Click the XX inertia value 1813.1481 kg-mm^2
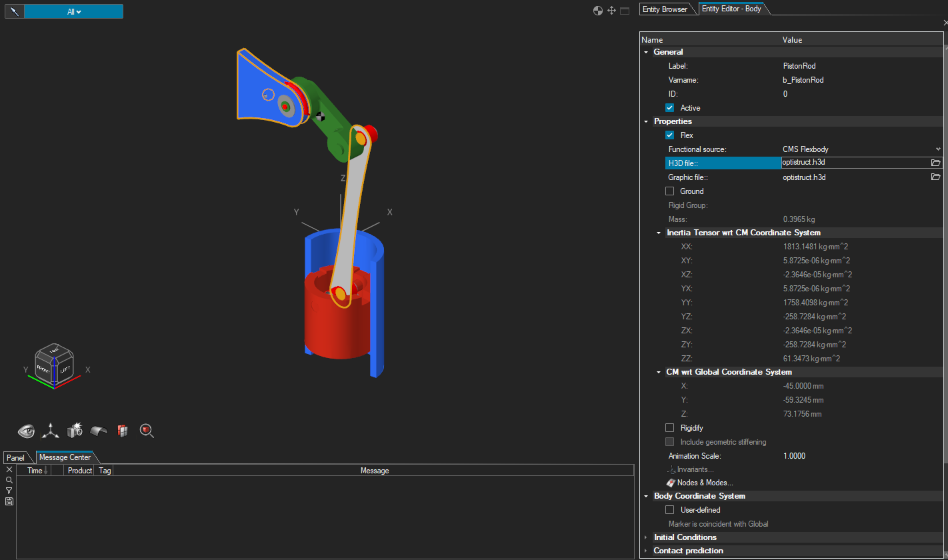948x560 pixels. point(817,247)
